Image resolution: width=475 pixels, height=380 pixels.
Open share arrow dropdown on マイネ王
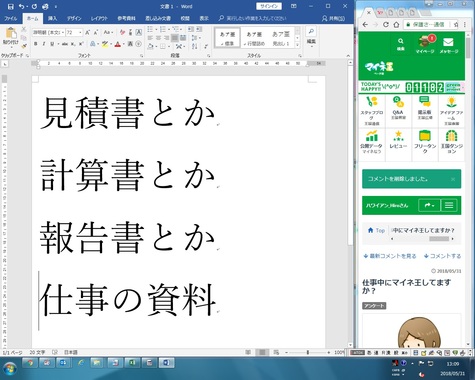pyautogui.click(x=429, y=205)
